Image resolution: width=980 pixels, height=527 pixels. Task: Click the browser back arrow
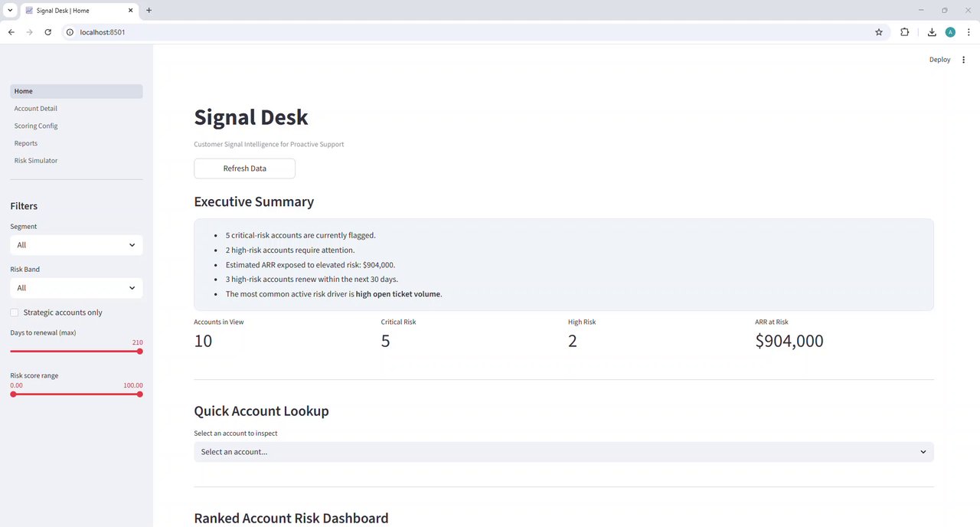(x=11, y=32)
